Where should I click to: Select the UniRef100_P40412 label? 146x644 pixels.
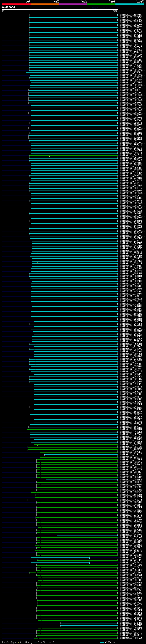pos(131,50)
